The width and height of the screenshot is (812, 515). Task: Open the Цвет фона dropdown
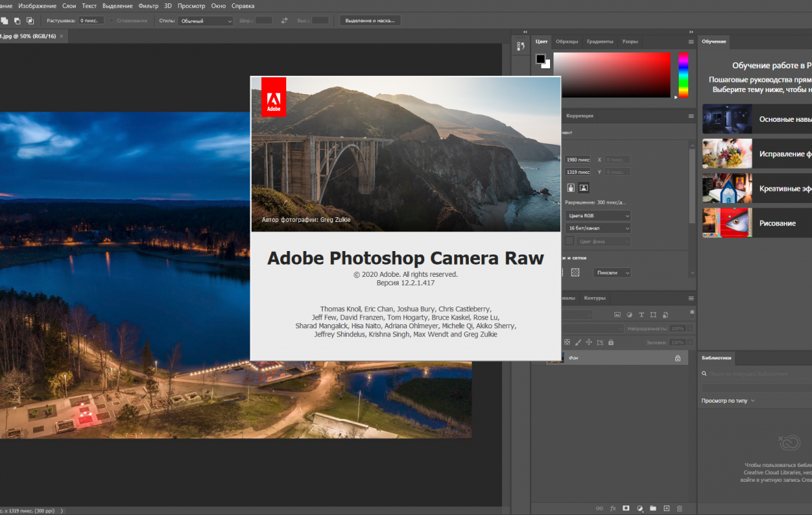(x=604, y=241)
